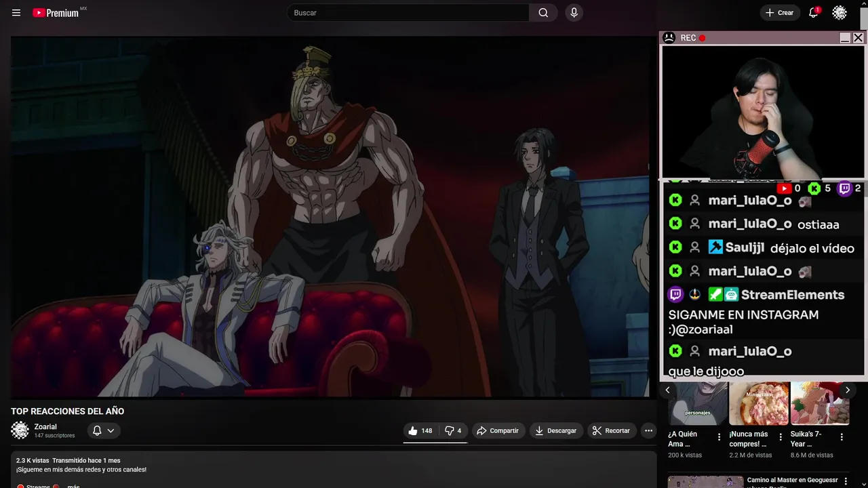
Task: Start voice search with microphone
Action: pyautogui.click(x=574, y=13)
